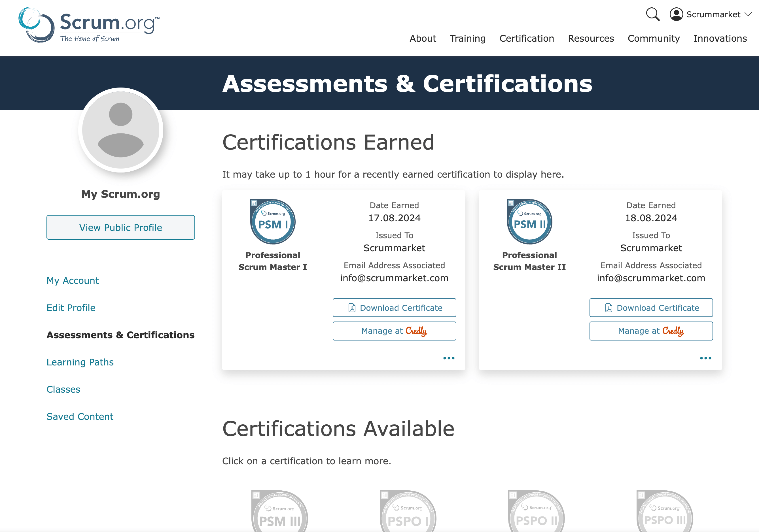
Task: Click the View Public Profile button
Action: tap(121, 227)
